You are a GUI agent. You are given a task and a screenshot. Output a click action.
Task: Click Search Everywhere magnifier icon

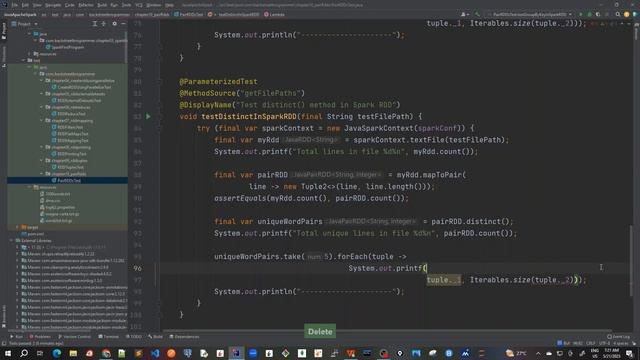pyautogui.click(x=618, y=14)
